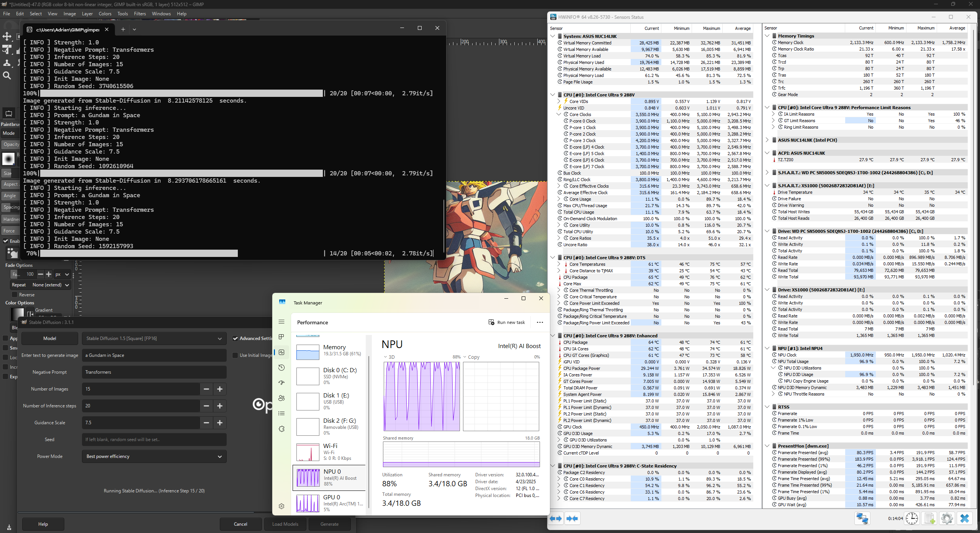Click the Size slider in Paintbrush options

pyautogui.click(x=11, y=173)
